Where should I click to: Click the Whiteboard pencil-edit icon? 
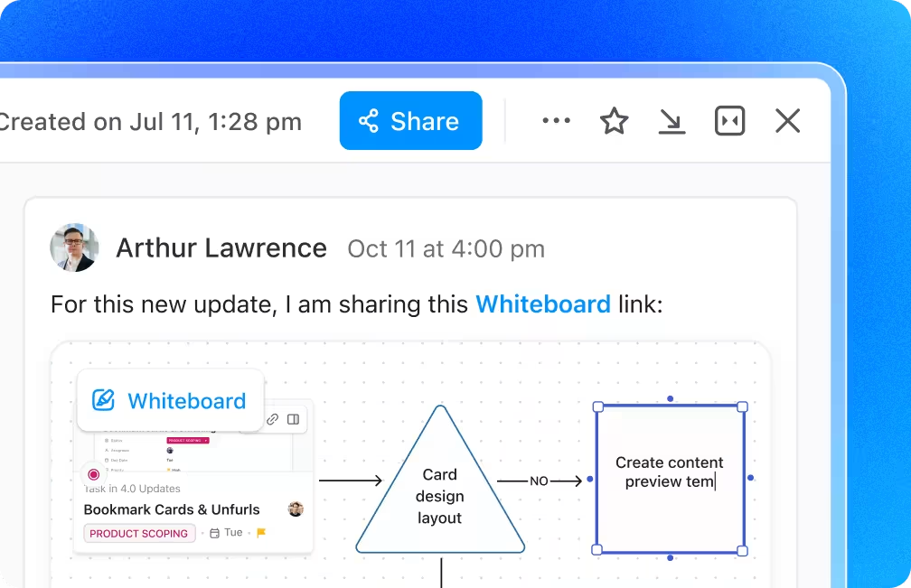click(103, 400)
